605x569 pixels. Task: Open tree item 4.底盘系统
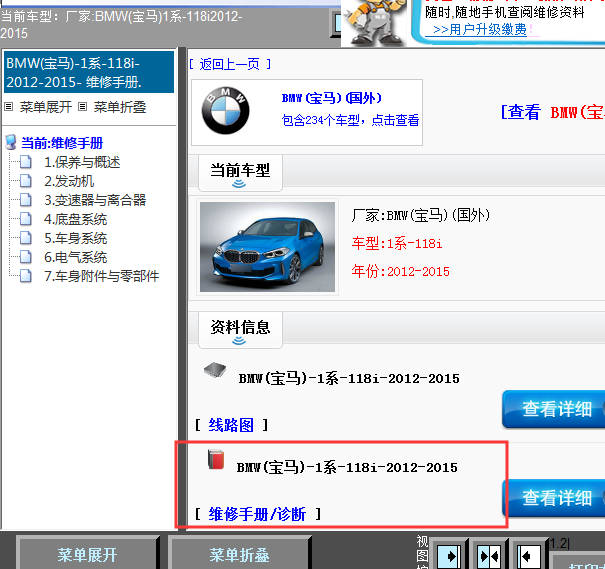coord(75,219)
